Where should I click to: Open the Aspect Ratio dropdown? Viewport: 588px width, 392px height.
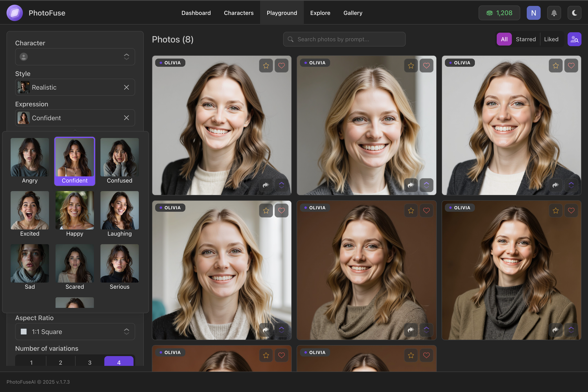(75, 332)
